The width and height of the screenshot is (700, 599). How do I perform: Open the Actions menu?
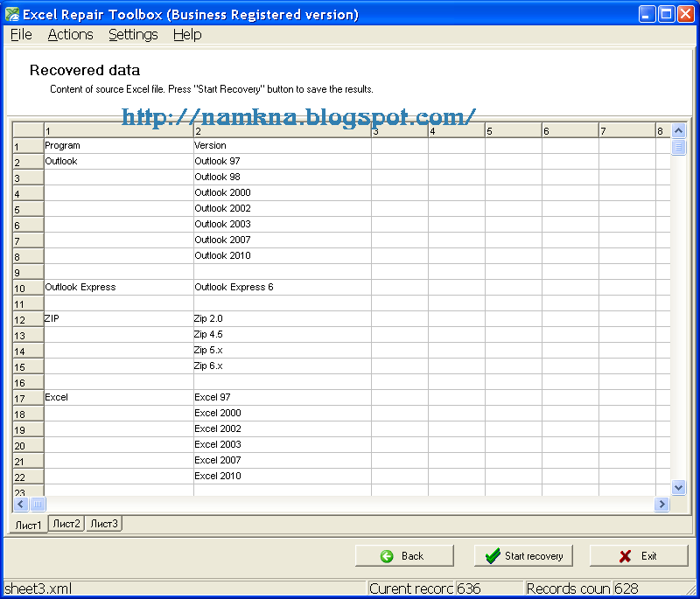click(71, 35)
